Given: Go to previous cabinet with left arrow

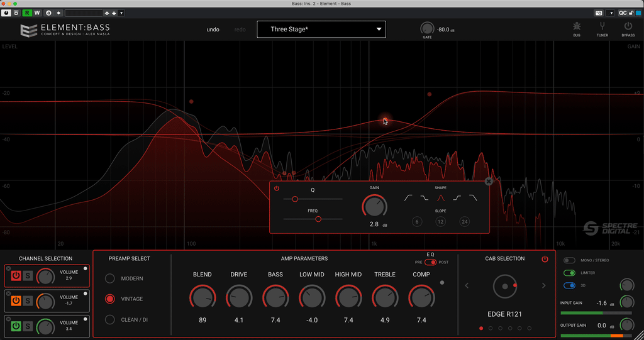Looking at the screenshot, I should [466, 286].
